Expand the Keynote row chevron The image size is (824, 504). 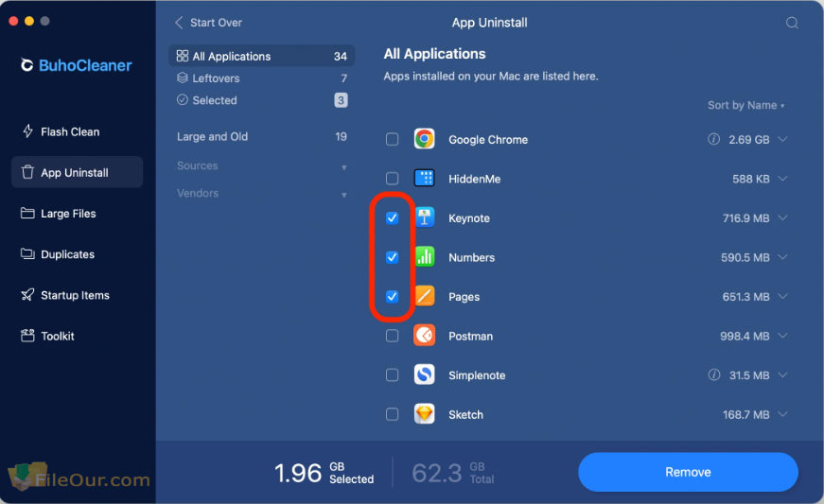coord(782,217)
